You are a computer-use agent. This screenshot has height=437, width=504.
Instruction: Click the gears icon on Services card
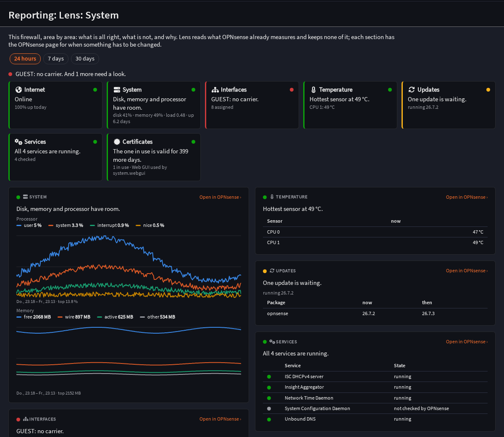(x=18, y=142)
